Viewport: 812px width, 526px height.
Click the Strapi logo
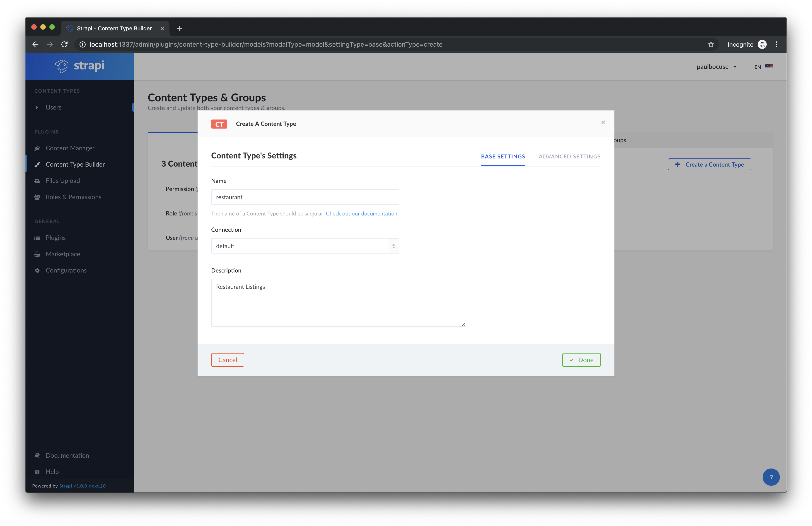pyautogui.click(x=79, y=66)
